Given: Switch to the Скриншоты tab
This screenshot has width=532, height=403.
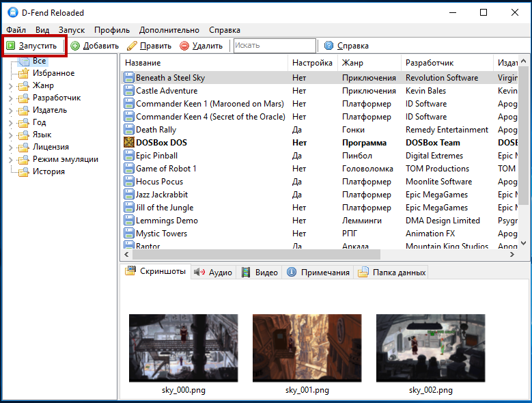Looking at the screenshot, I should tap(156, 271).
